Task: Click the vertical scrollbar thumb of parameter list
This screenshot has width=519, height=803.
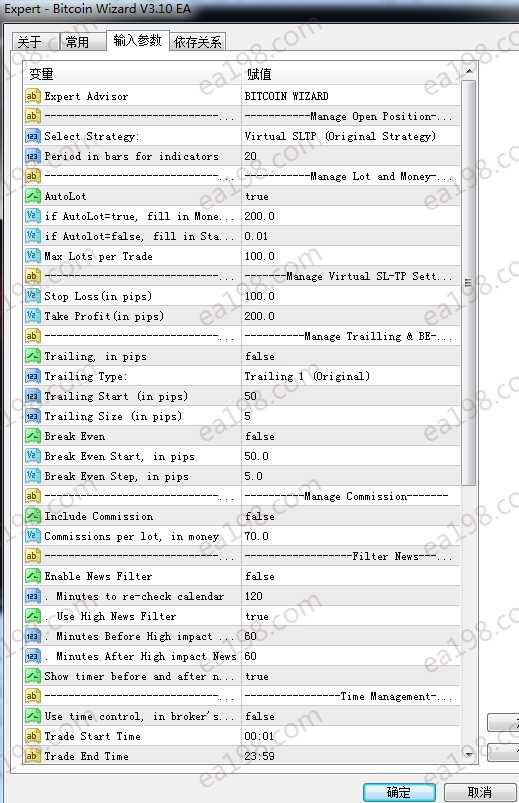Action: coord(468,282)
